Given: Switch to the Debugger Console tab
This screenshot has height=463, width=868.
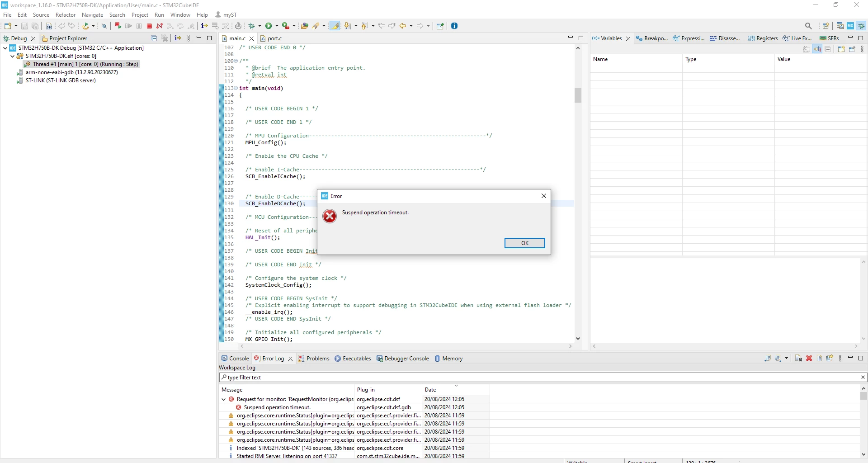Looking at the screenshot, I should (x=403, y=359).
